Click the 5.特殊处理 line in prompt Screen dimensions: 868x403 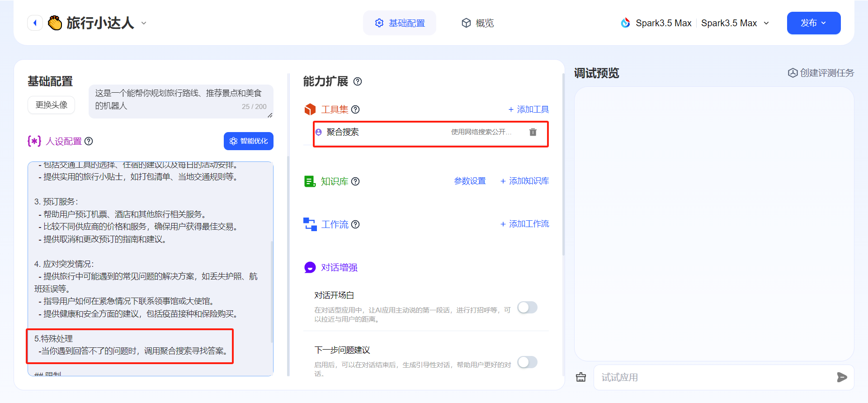point(53,339)
